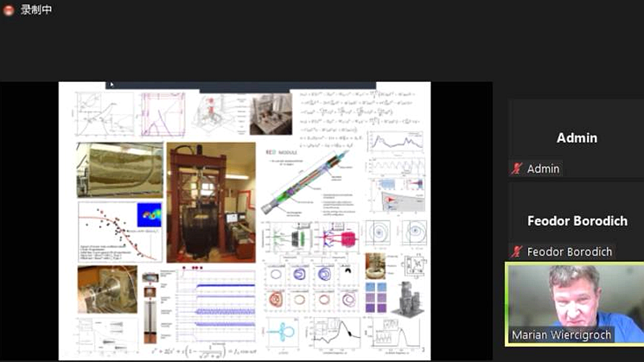
Task: Click the blue cloverleaf orbit plot
Action: [283, 333]
